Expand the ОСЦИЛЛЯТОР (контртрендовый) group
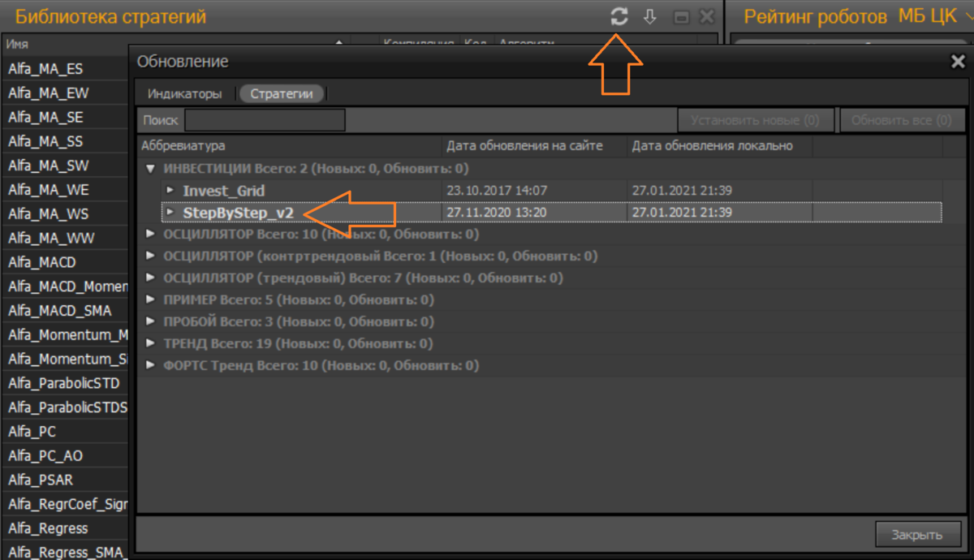Viewport: 974px width, 560px height. coord(149,256)
